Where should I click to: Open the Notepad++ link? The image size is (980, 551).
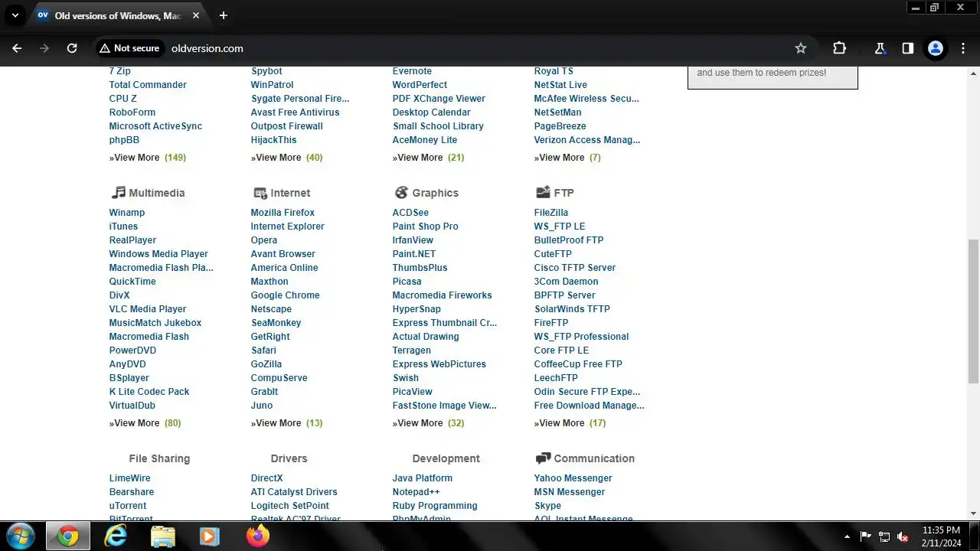pos(416,492)
